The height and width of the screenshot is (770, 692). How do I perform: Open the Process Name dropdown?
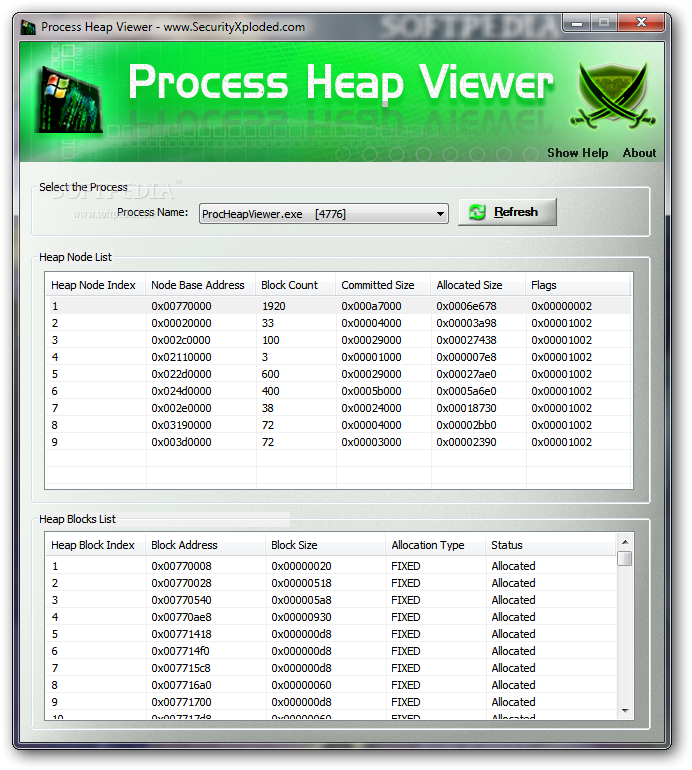coord(324,214)
